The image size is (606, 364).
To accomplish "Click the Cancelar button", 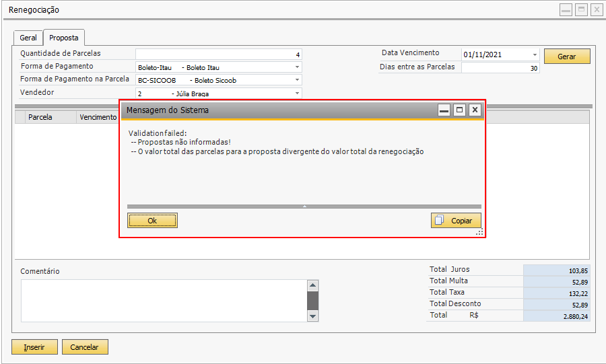I will point(85,347).
